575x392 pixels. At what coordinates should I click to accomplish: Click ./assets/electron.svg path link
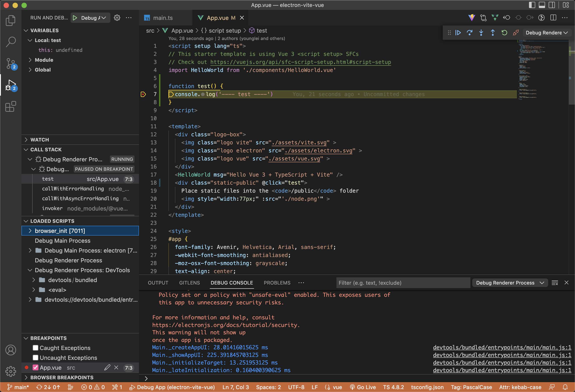[318, 150]
